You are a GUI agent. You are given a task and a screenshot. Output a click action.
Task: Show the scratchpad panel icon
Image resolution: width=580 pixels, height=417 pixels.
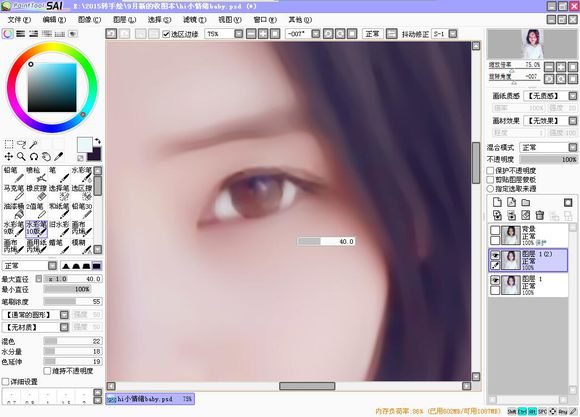pos(73,34)
